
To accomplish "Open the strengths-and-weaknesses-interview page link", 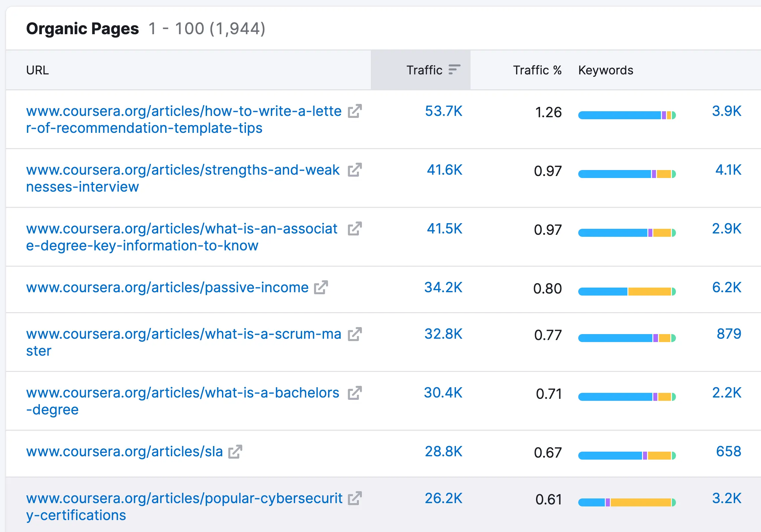I will coord(183,178).
